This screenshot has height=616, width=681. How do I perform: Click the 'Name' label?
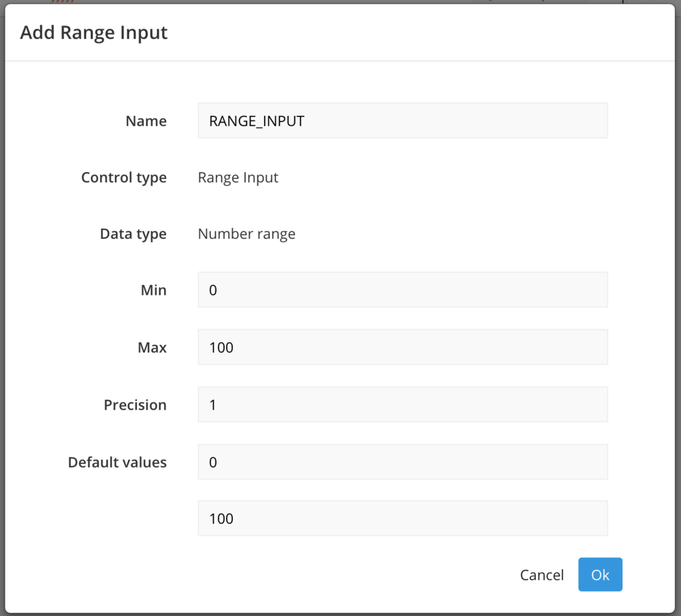[x=146, y=121]
